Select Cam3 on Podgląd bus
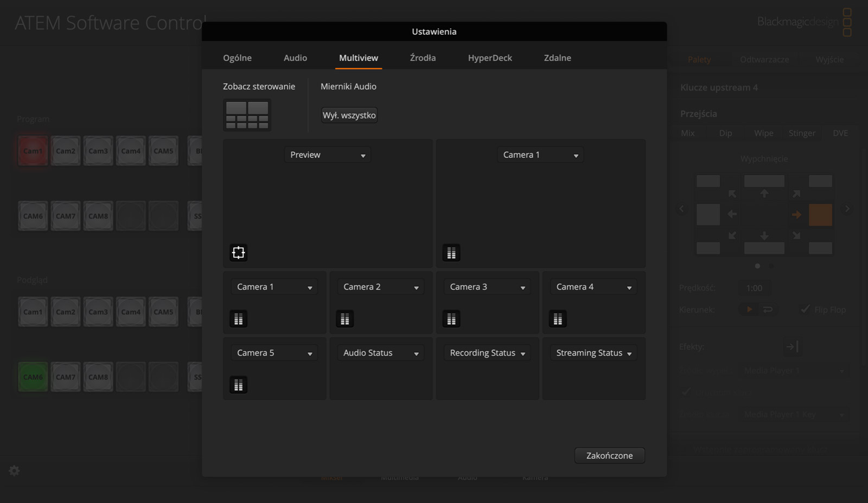The image size is (868, 503). (x=98, y=312)
